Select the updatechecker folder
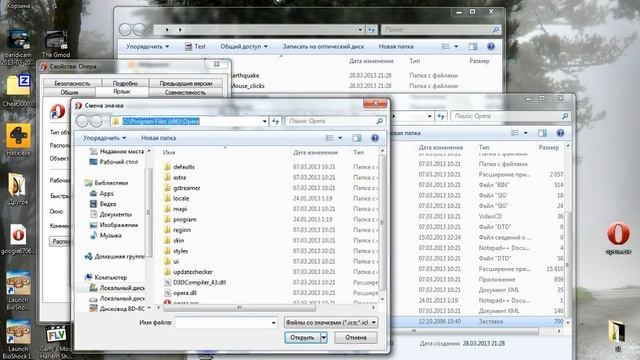640x360 pixels. 193,272
